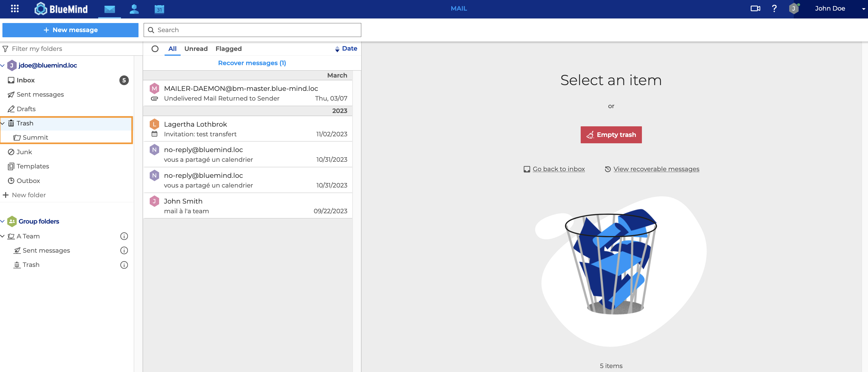Open the Invitation: test transfert message
The width and height of the screenshot is (868, 372).
248,129
